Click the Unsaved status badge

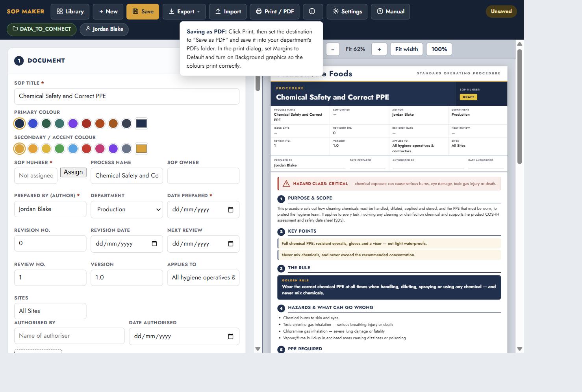pos(501,11)
